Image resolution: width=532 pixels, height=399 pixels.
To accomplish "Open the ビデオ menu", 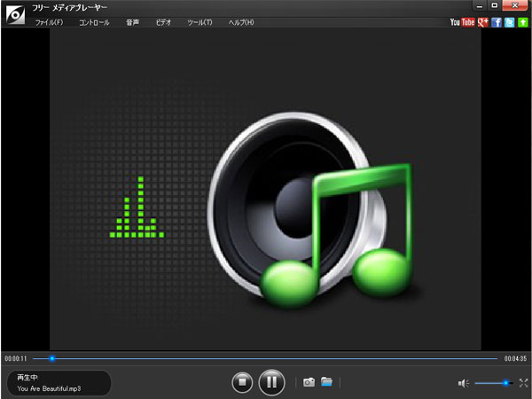I will (x=163, y=22).
